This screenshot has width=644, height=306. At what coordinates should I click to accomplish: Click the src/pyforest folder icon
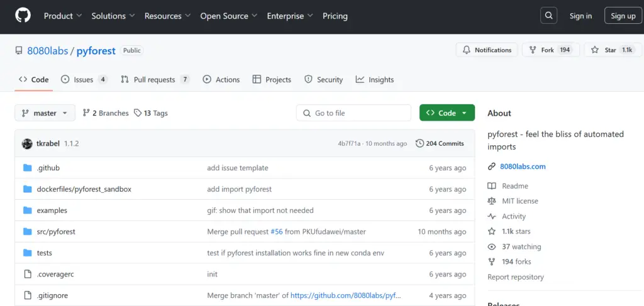28,232
